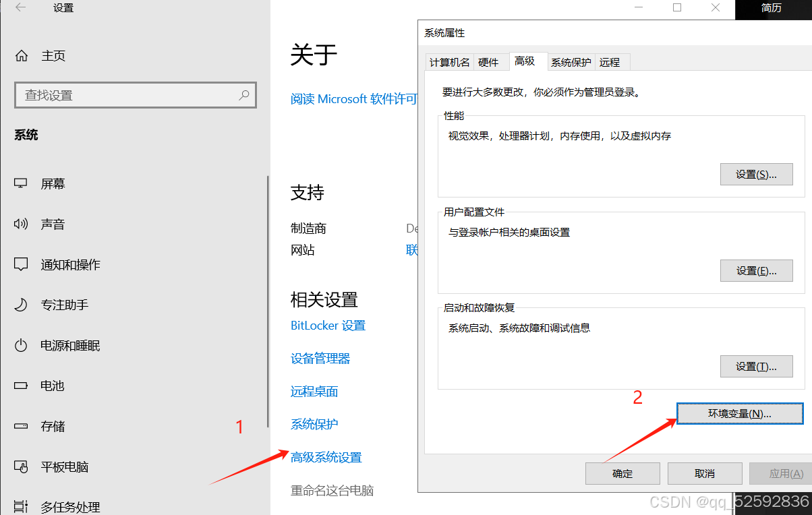This screenshot has height=515, width=812.
Task: Open 电池 settings in the sidebar
Action: [x=53, y=386]
